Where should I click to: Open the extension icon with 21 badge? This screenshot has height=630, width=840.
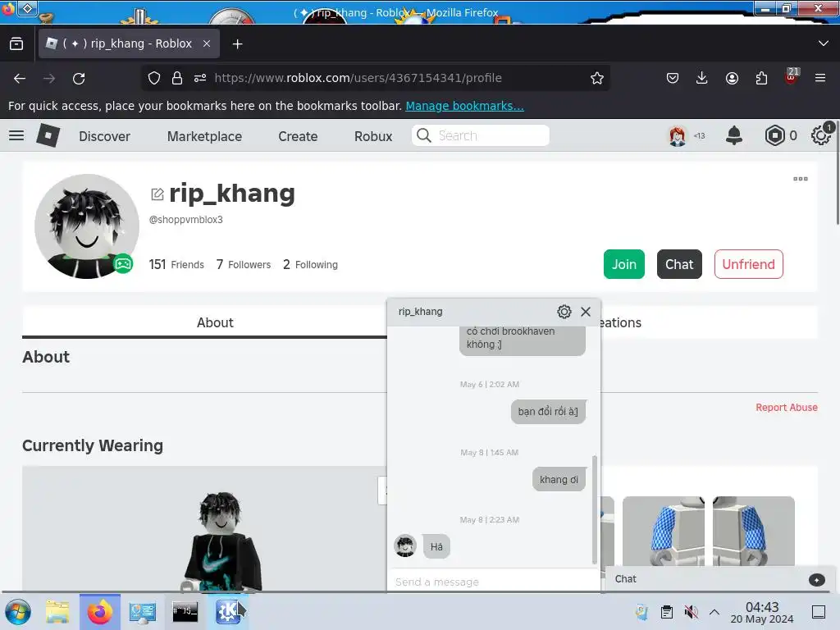click(x=792, y=76)
